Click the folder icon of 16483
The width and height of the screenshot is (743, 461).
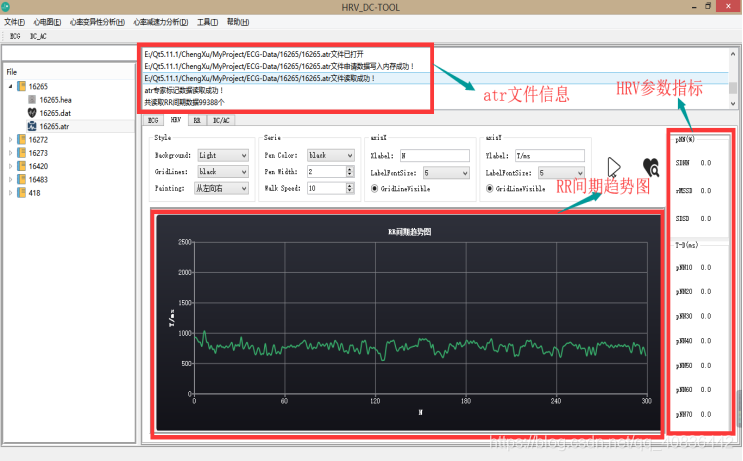coord(21,179)
